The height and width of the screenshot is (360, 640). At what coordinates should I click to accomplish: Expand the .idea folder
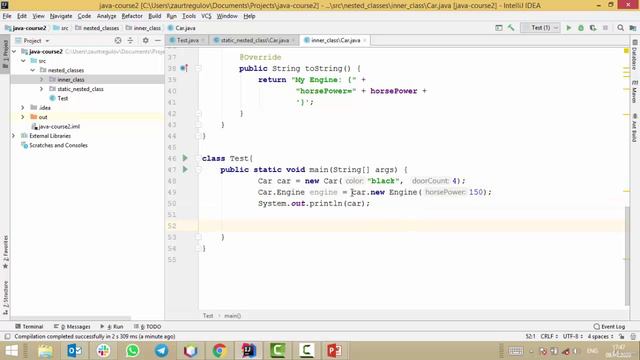(x=23, y=108)
